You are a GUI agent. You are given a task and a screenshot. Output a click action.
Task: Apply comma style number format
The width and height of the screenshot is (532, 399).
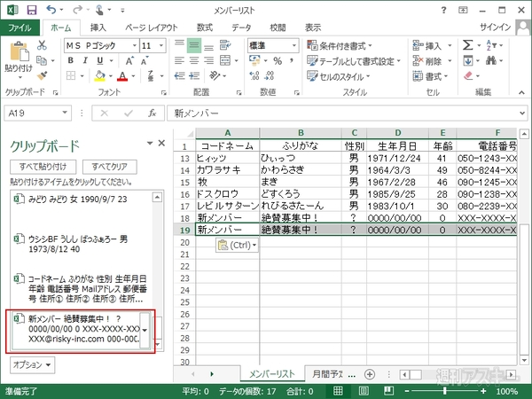[x=292, y=60]
